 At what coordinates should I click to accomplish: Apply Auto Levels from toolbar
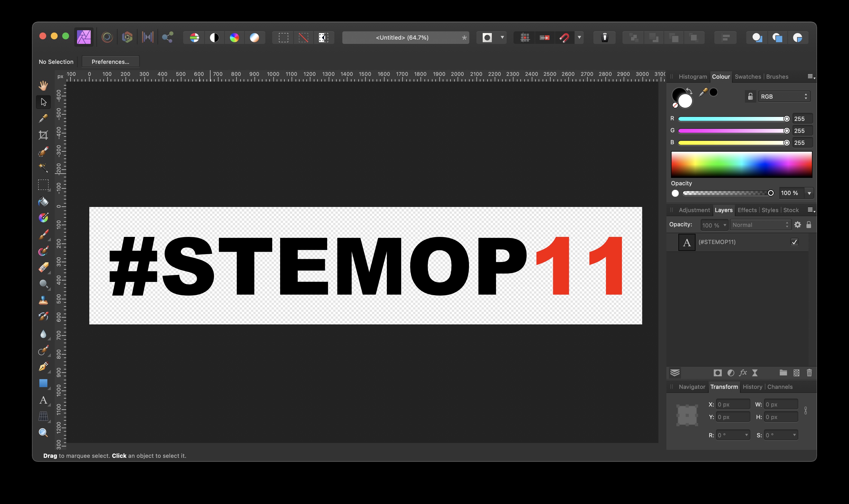(194, 37)
